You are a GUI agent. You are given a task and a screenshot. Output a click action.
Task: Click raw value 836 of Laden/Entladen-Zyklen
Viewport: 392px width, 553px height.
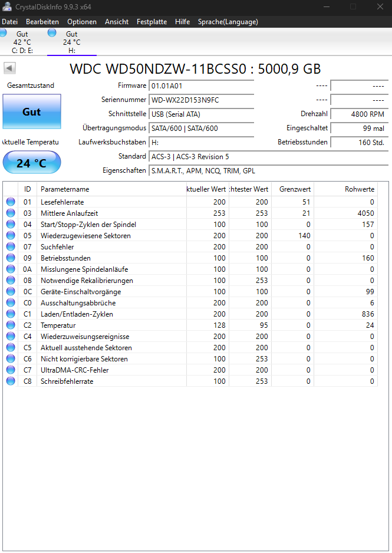pos(368,314)
